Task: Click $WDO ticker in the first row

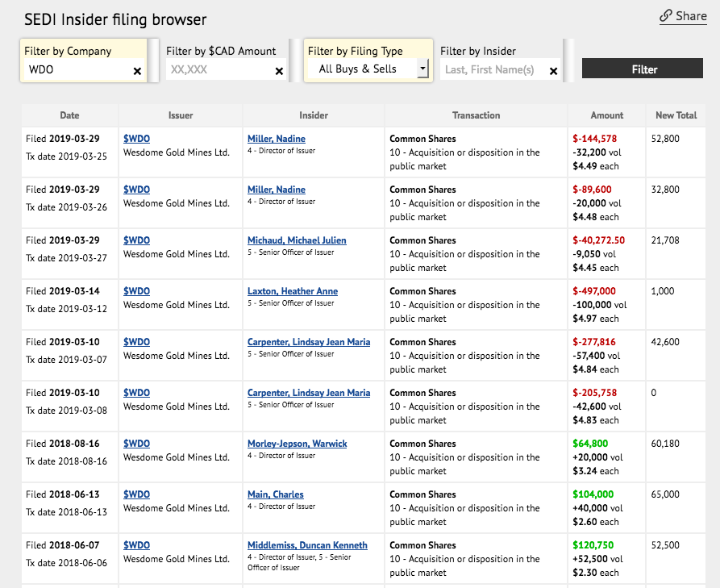Action: [136, 139]
